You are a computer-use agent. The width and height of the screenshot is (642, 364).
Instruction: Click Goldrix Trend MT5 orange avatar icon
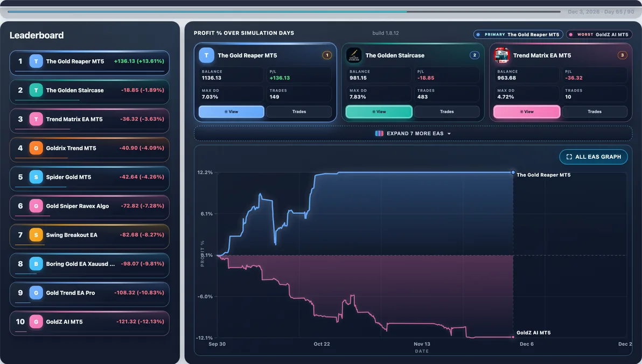[36, 148]
